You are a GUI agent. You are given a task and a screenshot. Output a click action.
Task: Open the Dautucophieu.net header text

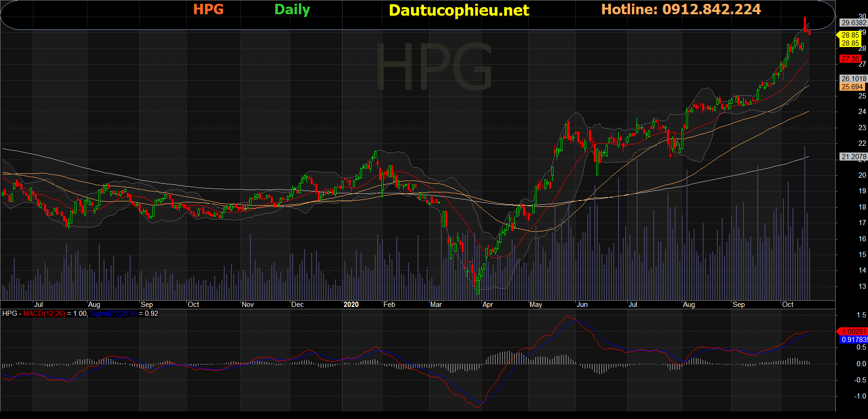point(458,10)
